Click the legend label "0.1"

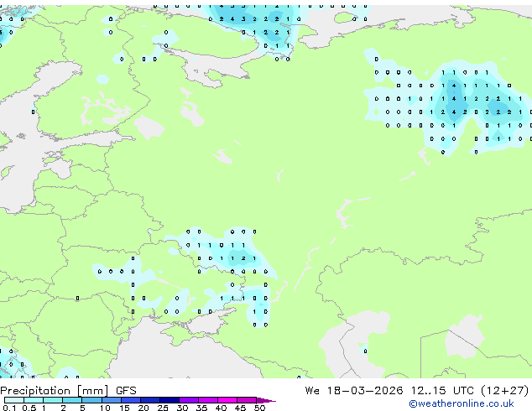(x=9, y=408)
